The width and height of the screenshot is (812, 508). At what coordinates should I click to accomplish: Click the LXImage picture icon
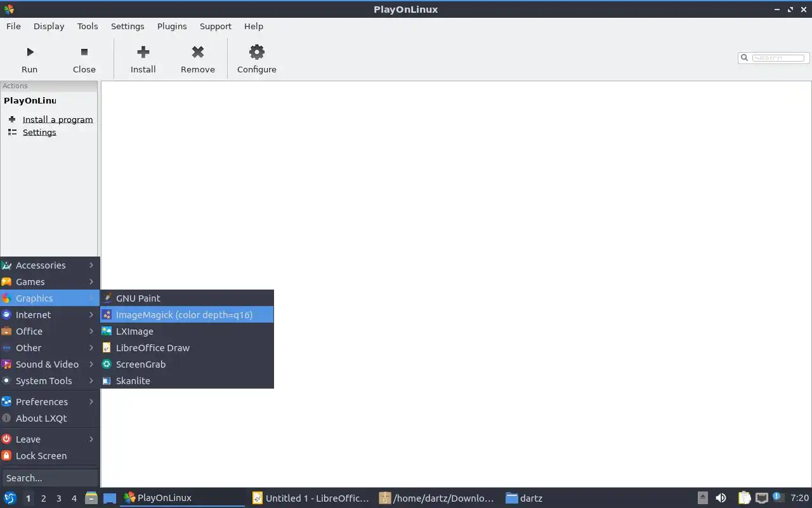tap(107, 331)
